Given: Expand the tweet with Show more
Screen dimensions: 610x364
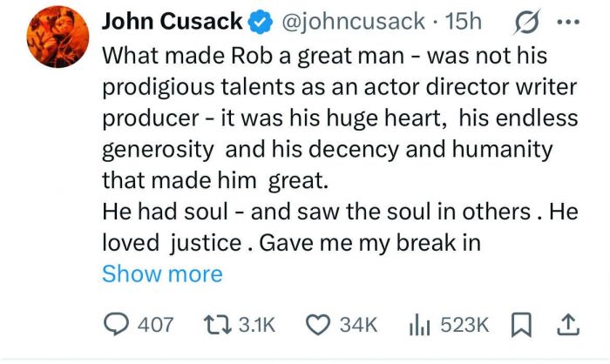Looking at the screenshot, I should (162, 273).
